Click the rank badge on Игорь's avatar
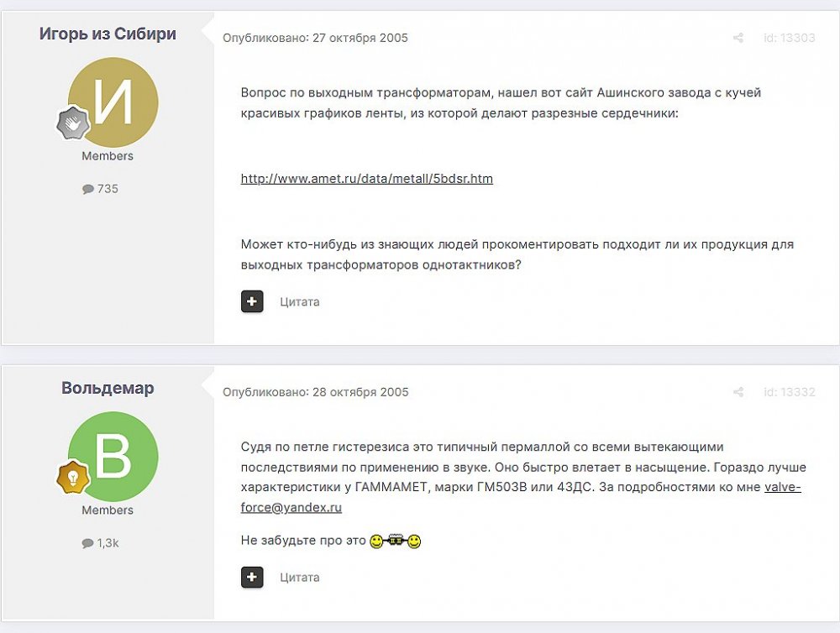The height and width of the screenshot is (633, 840). point(72,123)
